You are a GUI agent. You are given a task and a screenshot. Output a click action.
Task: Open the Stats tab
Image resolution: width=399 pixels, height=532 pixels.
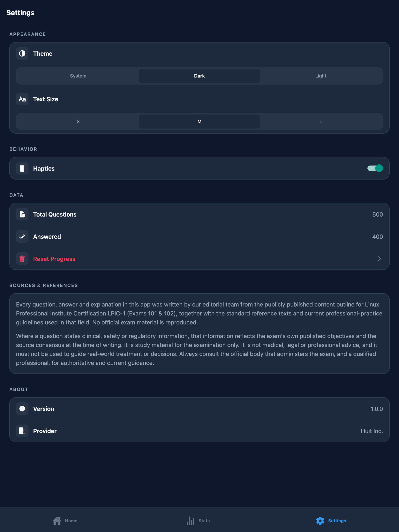[198, 521]
